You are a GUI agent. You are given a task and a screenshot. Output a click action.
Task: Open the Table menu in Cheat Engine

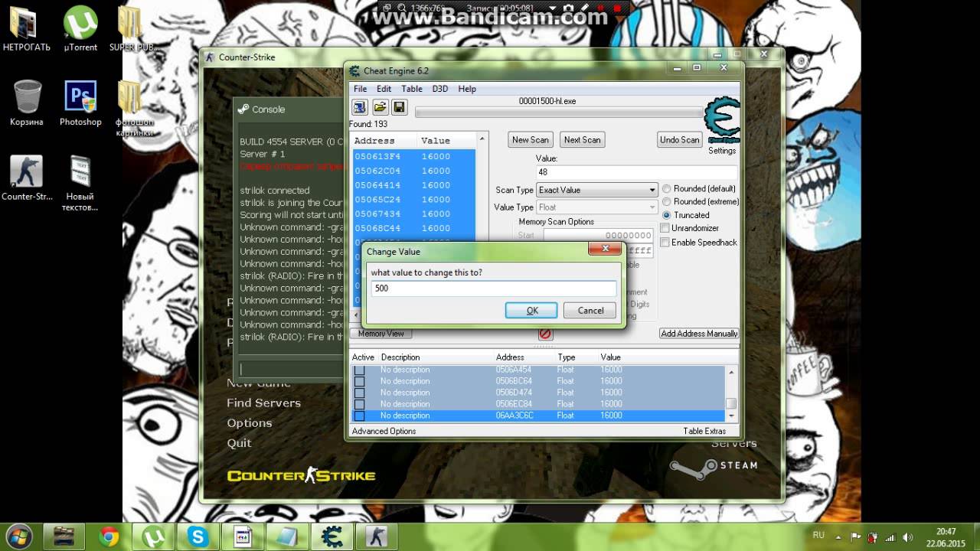pos(412,89)
